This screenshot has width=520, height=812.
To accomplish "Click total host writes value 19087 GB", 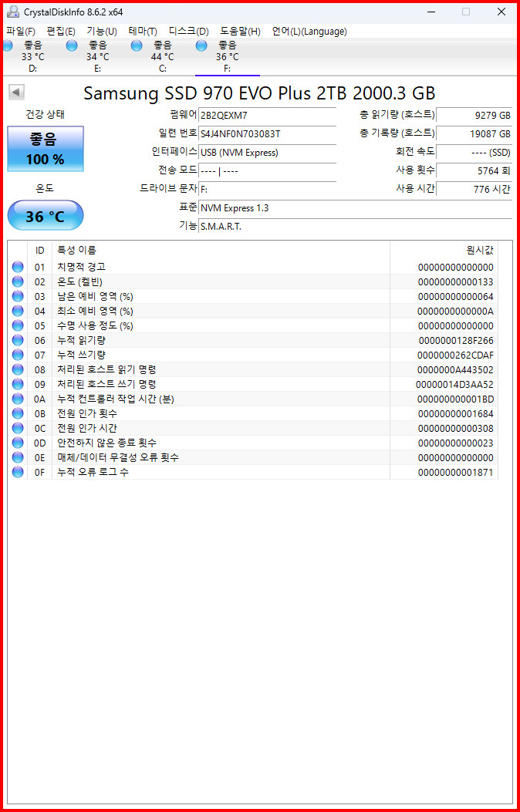I will (474, 133).
